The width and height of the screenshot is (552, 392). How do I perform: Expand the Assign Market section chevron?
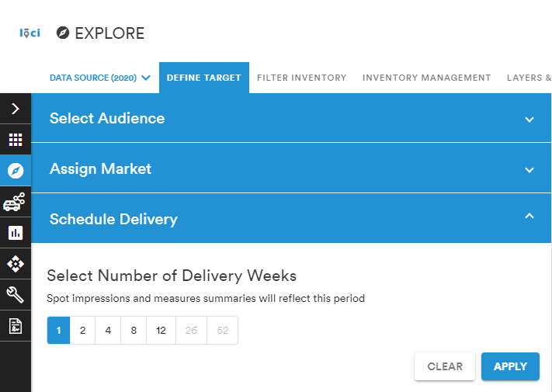coord(529,170)
